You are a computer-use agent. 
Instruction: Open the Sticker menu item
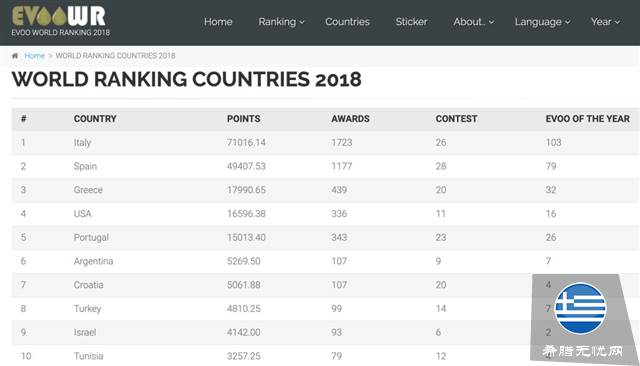click(x=411, y=22)
